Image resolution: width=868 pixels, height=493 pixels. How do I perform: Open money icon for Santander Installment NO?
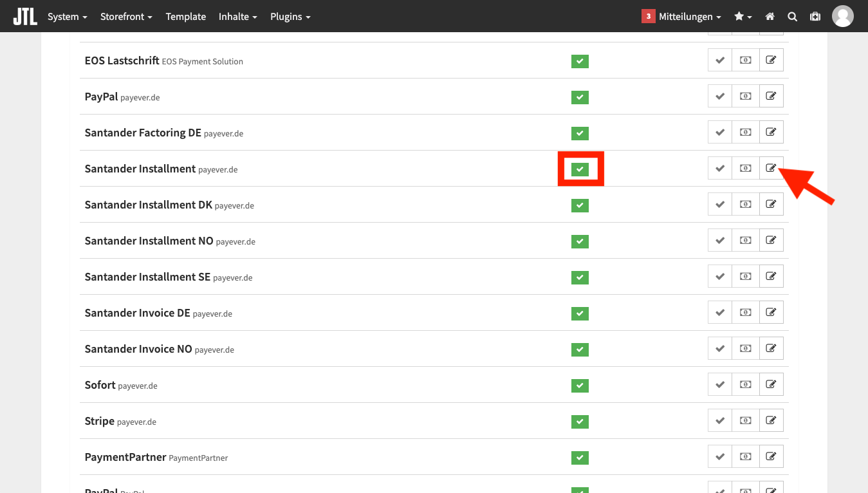point(745,240)
